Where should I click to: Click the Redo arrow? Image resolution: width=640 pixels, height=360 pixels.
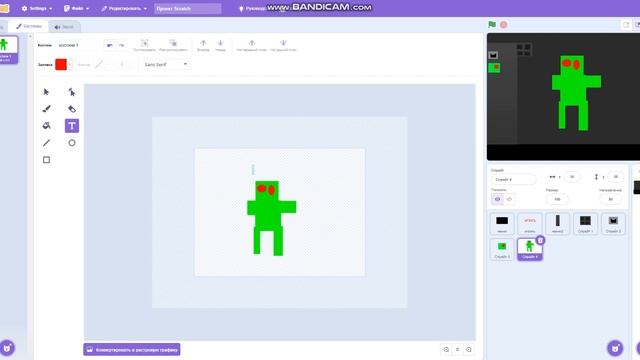pyautogui.click(x=121, y=45)
